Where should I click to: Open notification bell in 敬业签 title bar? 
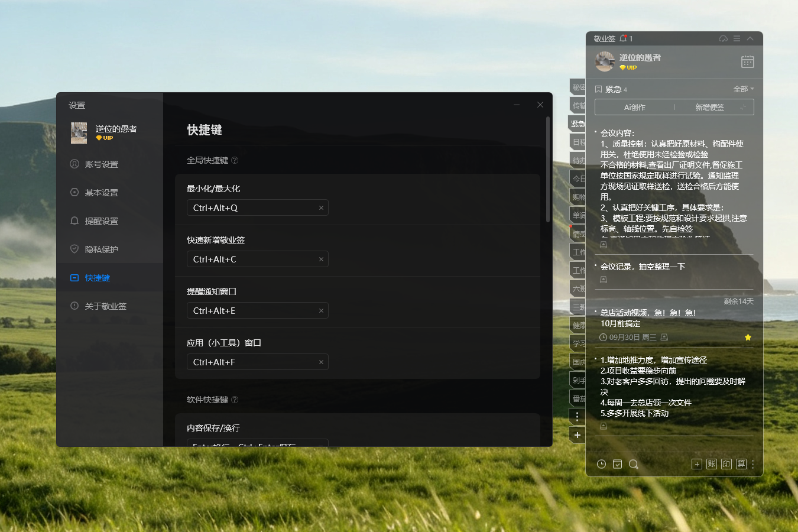coord(623,38)
